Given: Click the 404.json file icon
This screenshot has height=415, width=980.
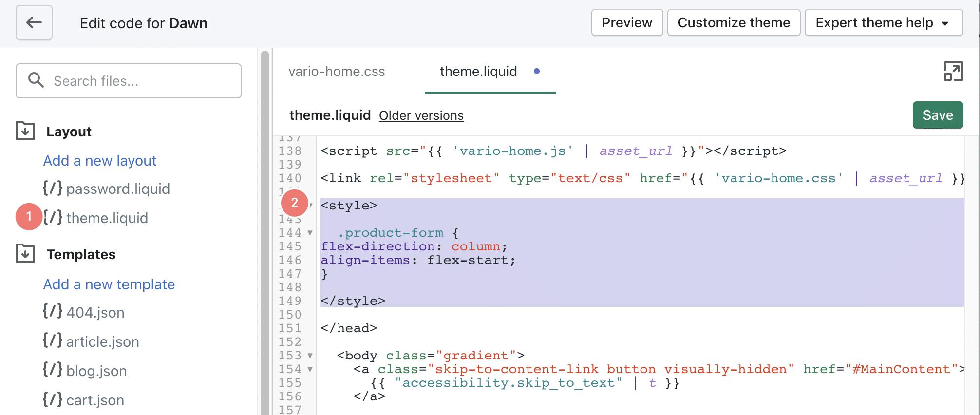Looking at the screenshot, I should (x=53, y=311).
